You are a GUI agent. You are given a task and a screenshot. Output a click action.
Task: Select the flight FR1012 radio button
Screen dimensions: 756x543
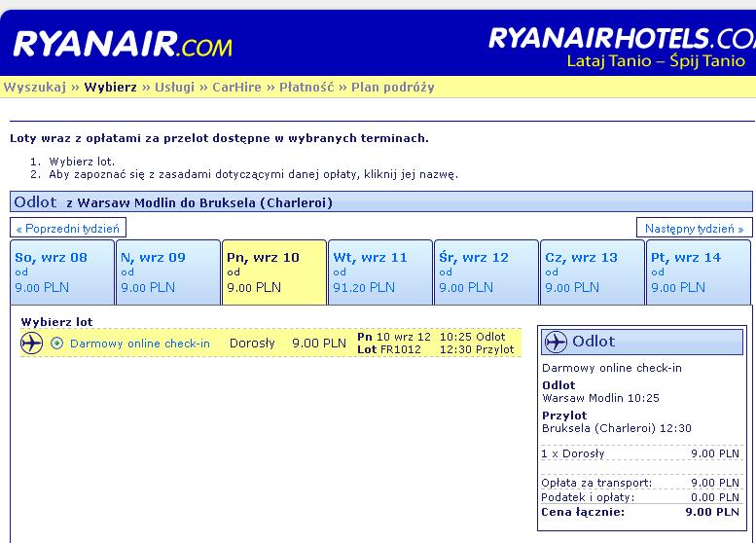click(56, 344)
